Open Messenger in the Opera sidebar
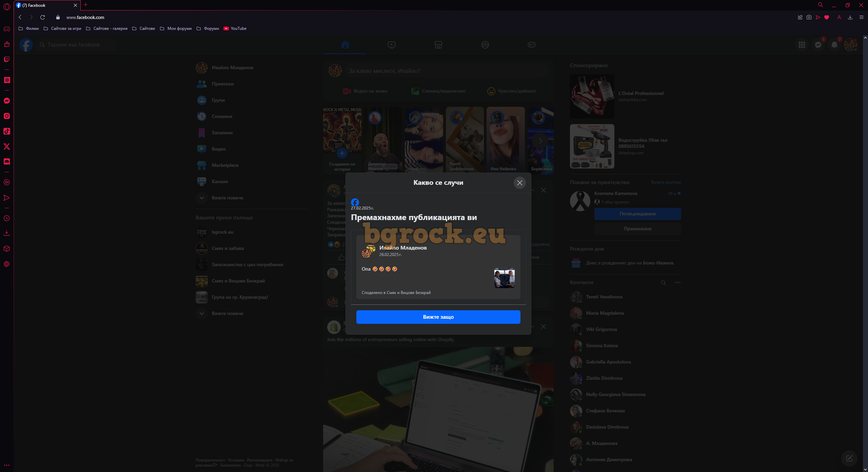This screenshot has height=472, width=868. (x=7, y=101)
